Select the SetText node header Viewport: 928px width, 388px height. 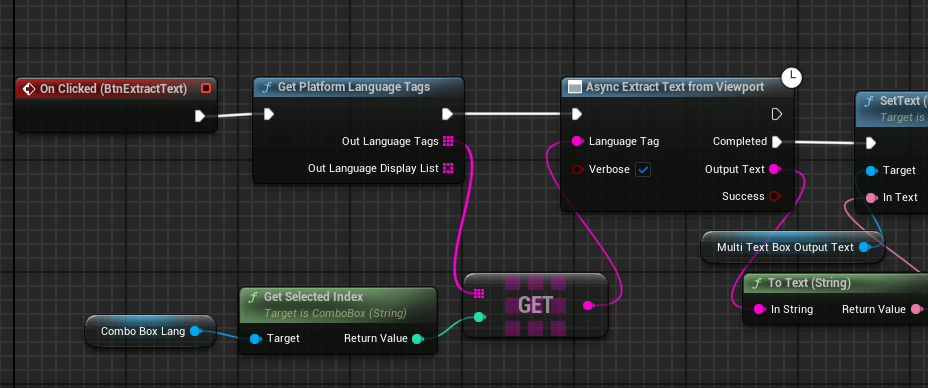click(892, 108)
